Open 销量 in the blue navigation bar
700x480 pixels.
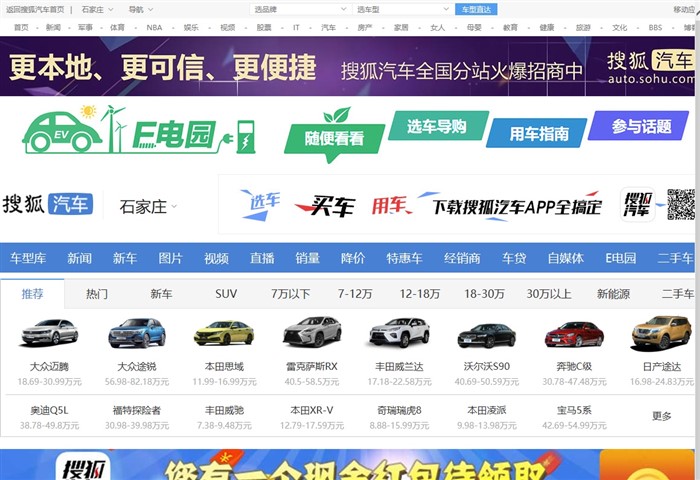tap(308, 258)
